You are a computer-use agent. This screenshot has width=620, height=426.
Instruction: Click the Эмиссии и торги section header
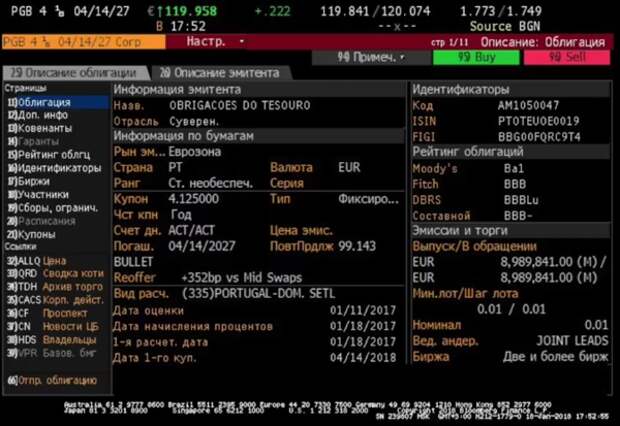coord(510,231)
